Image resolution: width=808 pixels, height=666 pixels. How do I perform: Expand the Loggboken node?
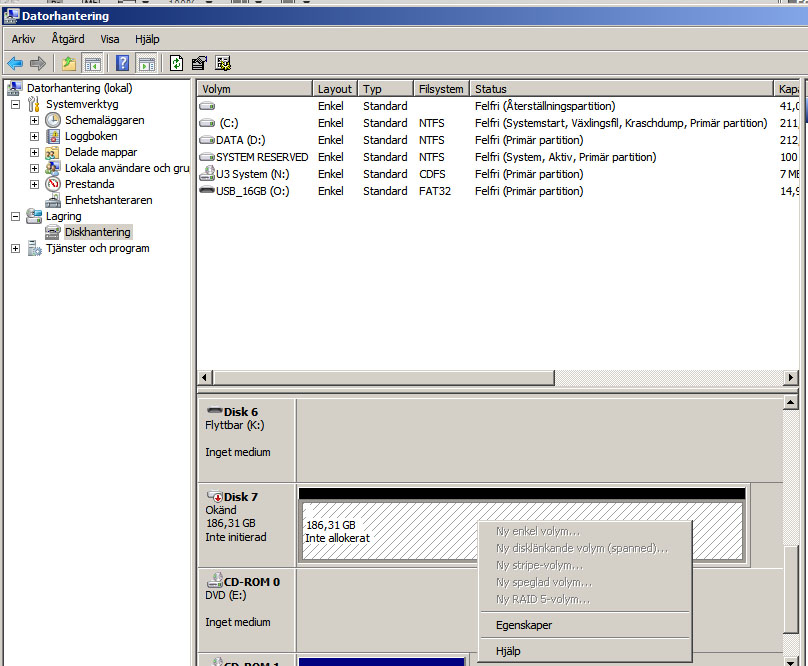[35, 136]
